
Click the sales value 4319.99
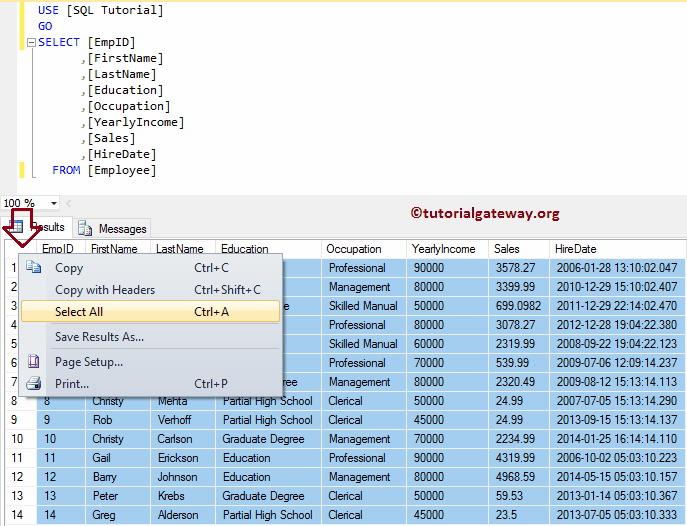(519, 458)
